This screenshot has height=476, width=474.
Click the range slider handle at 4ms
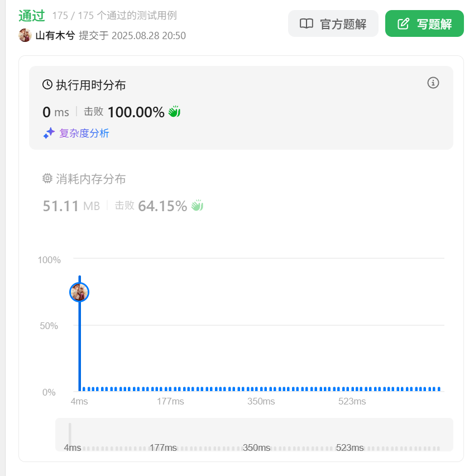tap(70, 435)
